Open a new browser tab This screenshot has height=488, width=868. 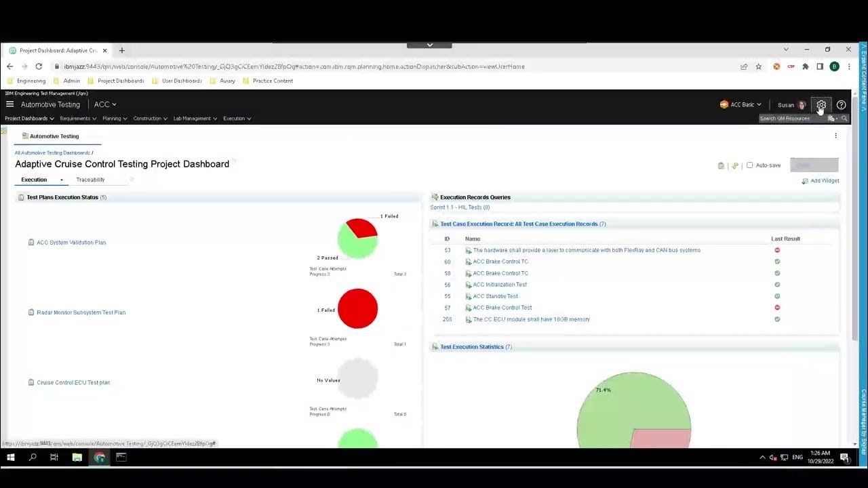point(122,50)
